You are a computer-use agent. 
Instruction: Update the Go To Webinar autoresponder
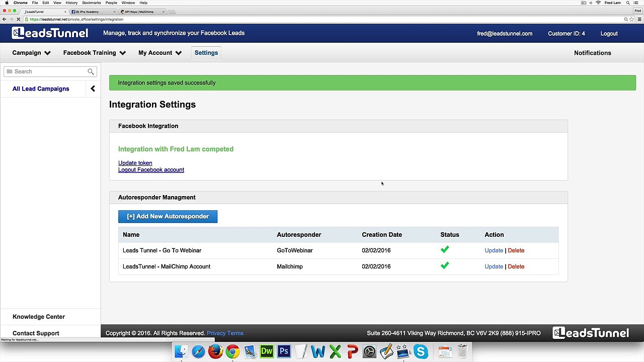tap(494, 250)
